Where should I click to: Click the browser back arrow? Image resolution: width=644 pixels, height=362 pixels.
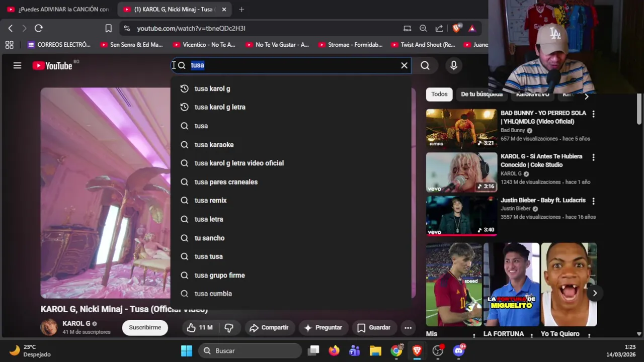click(x=11, y=29)
